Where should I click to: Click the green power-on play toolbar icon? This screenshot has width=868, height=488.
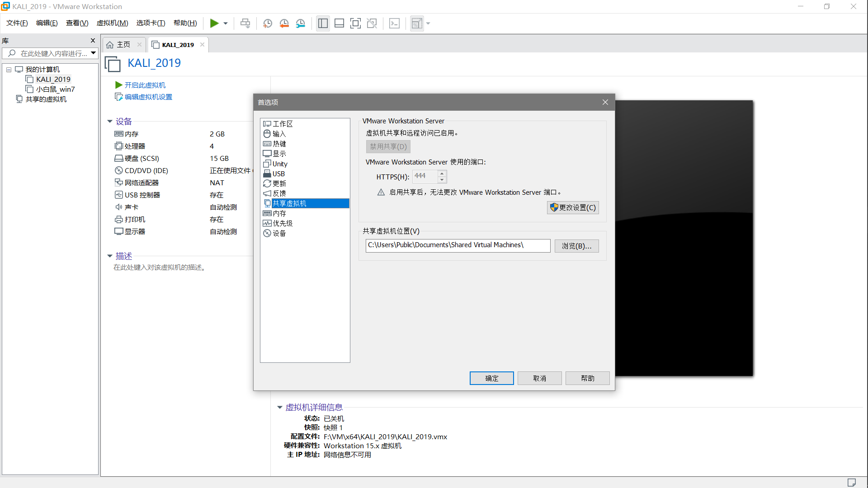coord(214,23)
